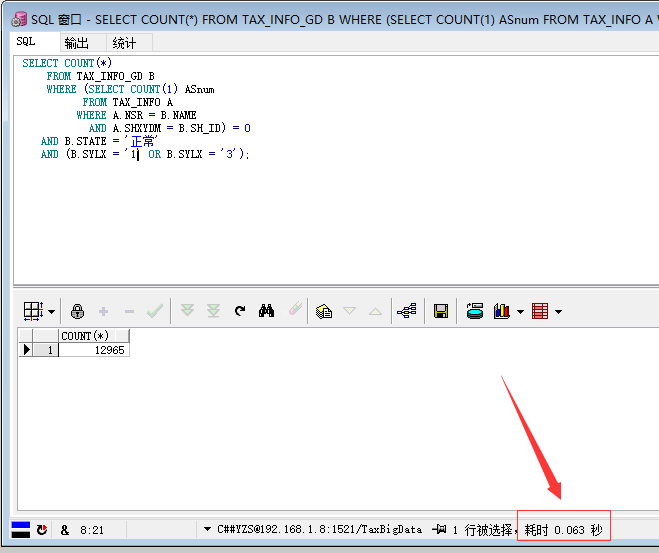Click the lock edit data icon
The height and width of the screenshot is (553, 659).
click(x=77, y=311)
